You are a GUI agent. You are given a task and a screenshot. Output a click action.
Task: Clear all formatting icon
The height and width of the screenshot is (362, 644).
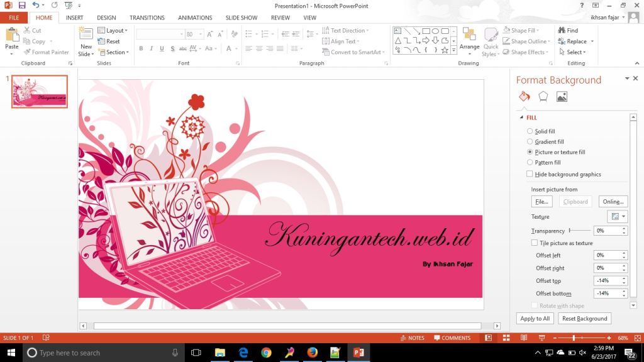(x=234, y=34)
